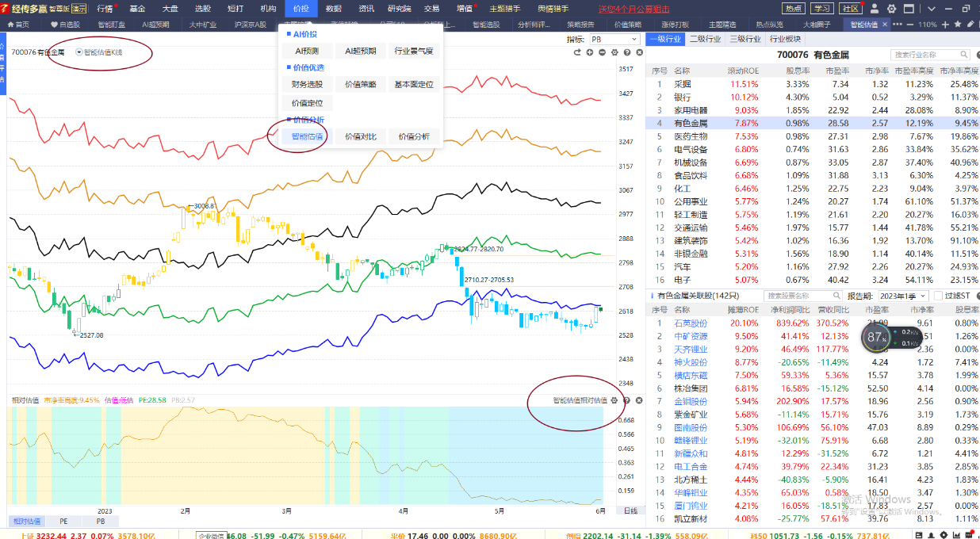Open the 报告期 2023年1季 dropdown
This screenshot has width=980, height=539.
coord(900,296)
